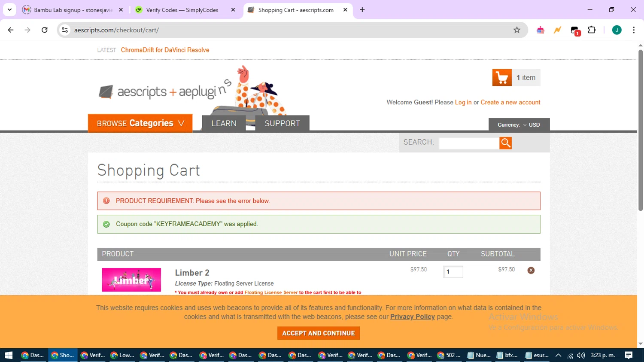Close the Verify Codes — SimplyCodes tab
This screenshot has width=644, height=362.
233,10
